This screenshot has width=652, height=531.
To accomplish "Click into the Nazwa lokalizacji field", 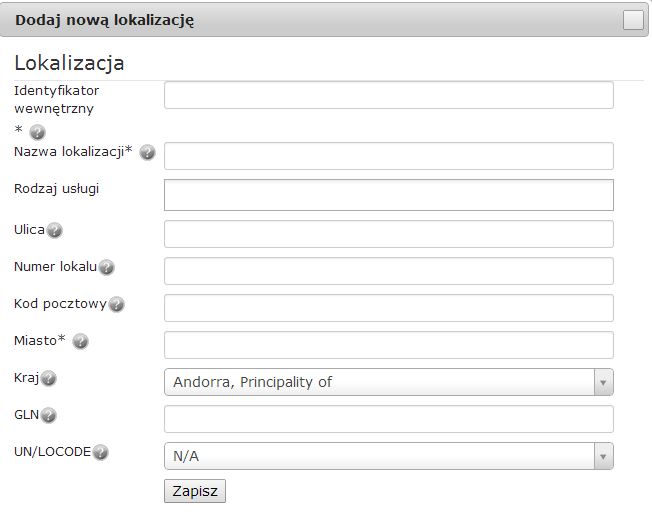I will [x=388, y=156].
